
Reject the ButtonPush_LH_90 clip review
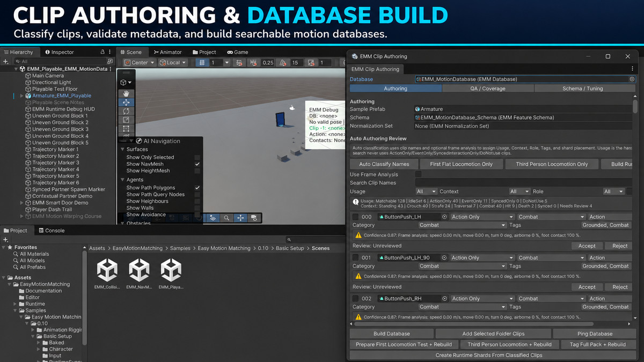[x=620, y=287]
